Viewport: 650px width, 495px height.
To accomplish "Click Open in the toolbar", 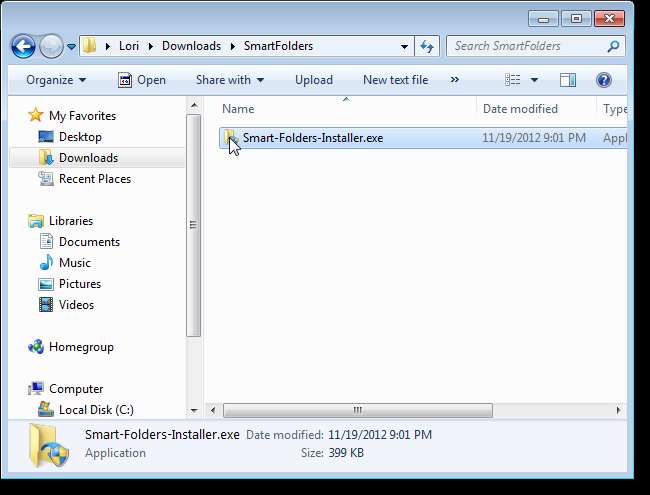I will [142, 80].
